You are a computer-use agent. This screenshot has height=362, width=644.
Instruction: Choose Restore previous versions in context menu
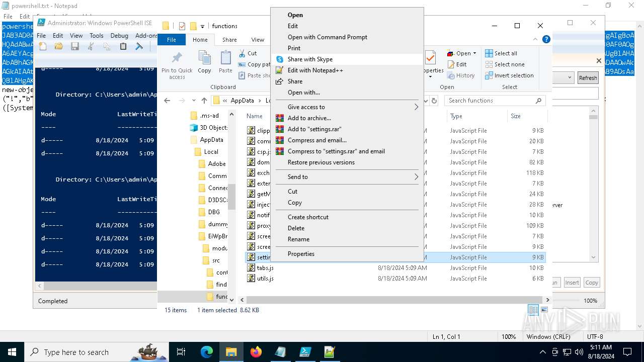coord(347,162)
